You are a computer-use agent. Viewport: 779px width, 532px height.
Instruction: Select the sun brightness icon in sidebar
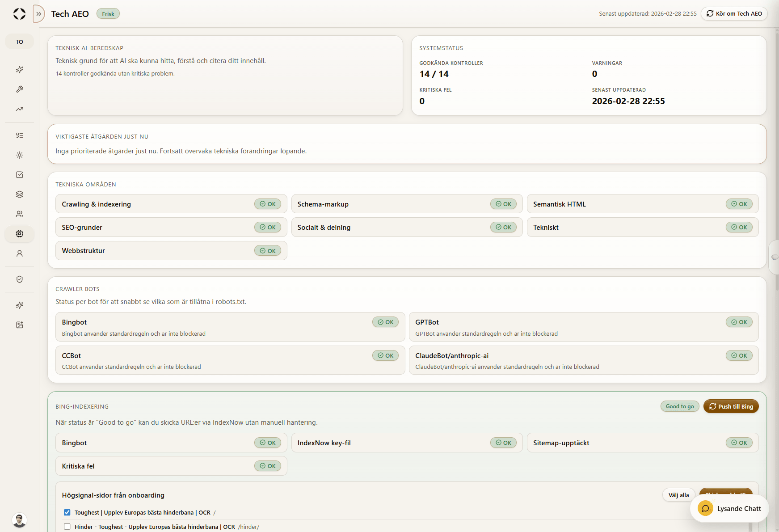point(19,155)
